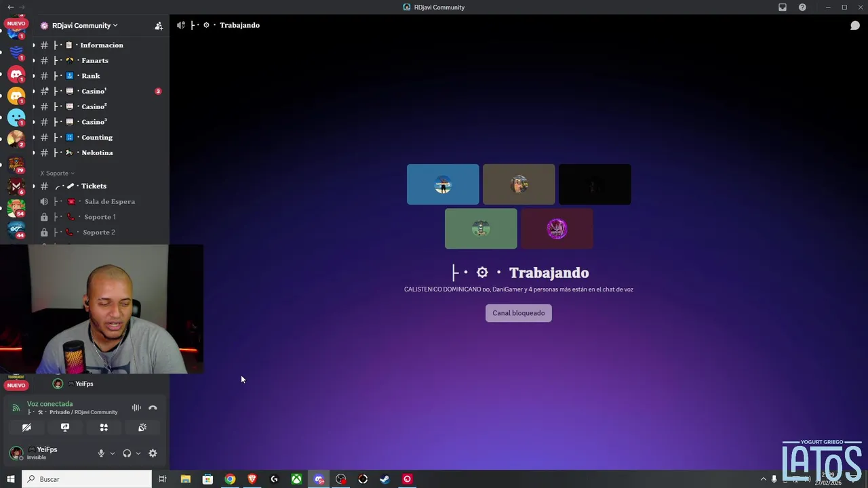Mute the microphone

click(101, 453)
